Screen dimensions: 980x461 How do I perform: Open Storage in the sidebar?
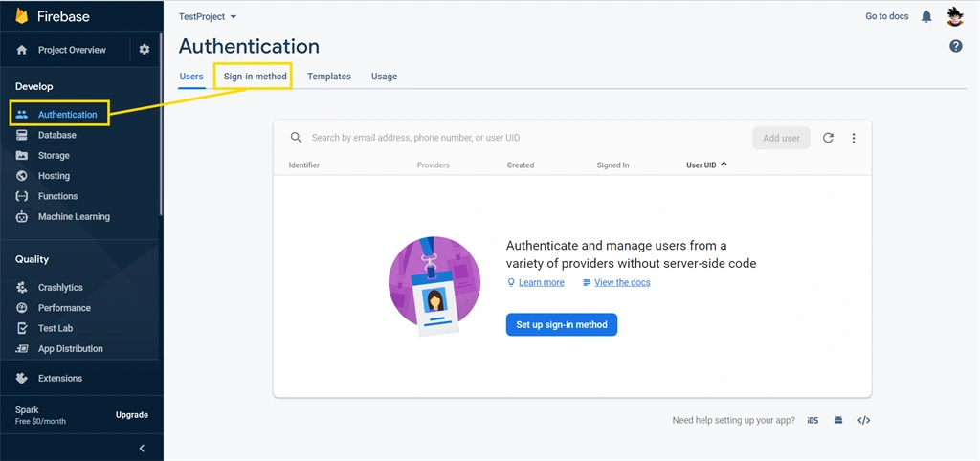coord(54,156)
